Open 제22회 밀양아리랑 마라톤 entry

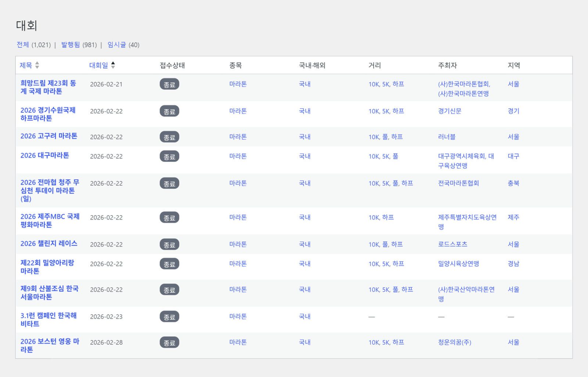47,267
